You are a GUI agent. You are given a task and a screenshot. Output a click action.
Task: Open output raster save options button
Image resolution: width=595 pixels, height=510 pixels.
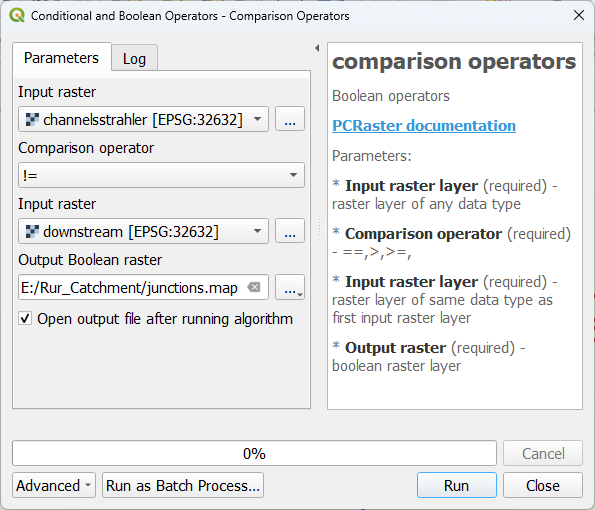coord(290,287)
